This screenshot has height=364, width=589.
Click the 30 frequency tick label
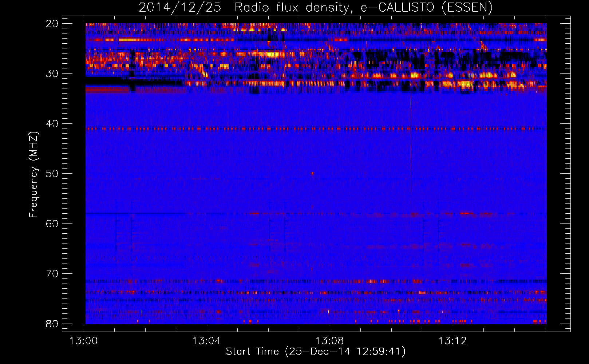(52, 74)
